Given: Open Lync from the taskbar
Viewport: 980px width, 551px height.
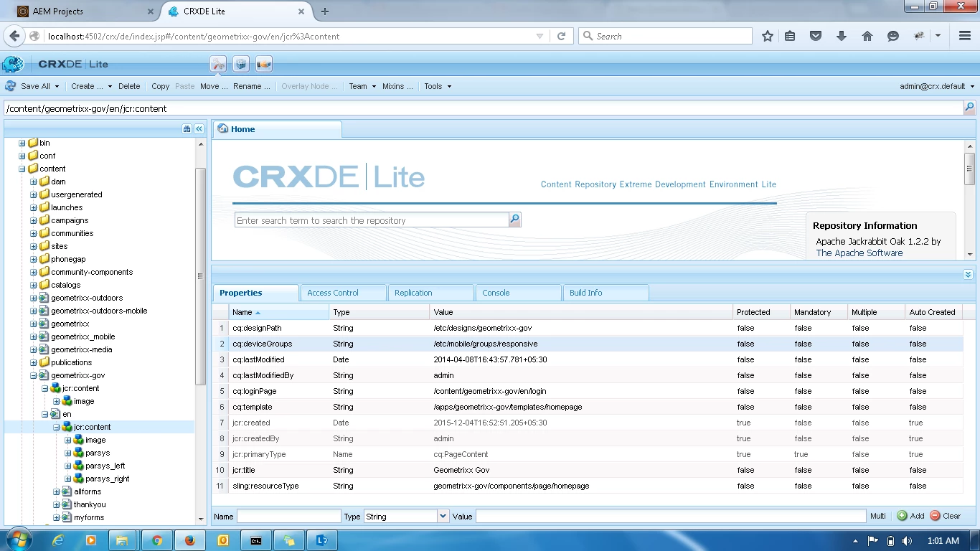Looking at the screenshot, I should (x=322, y=540).
